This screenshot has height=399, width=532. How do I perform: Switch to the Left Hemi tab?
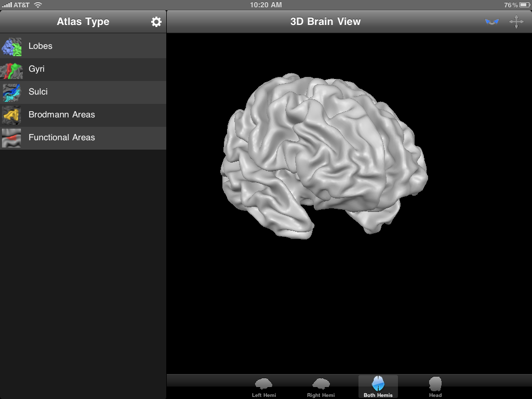click(264, 387)
